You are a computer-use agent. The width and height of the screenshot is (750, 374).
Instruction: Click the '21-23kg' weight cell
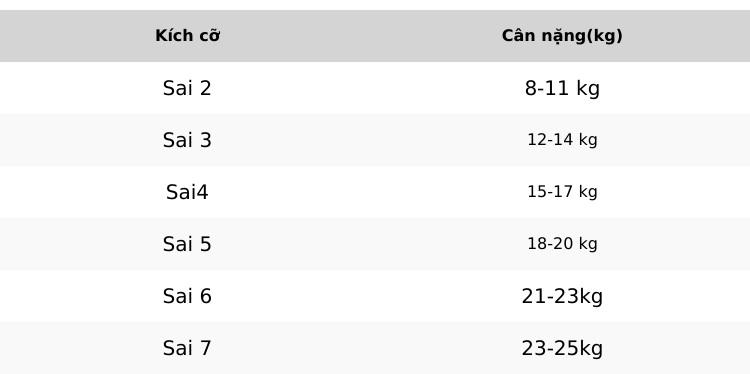562,296
